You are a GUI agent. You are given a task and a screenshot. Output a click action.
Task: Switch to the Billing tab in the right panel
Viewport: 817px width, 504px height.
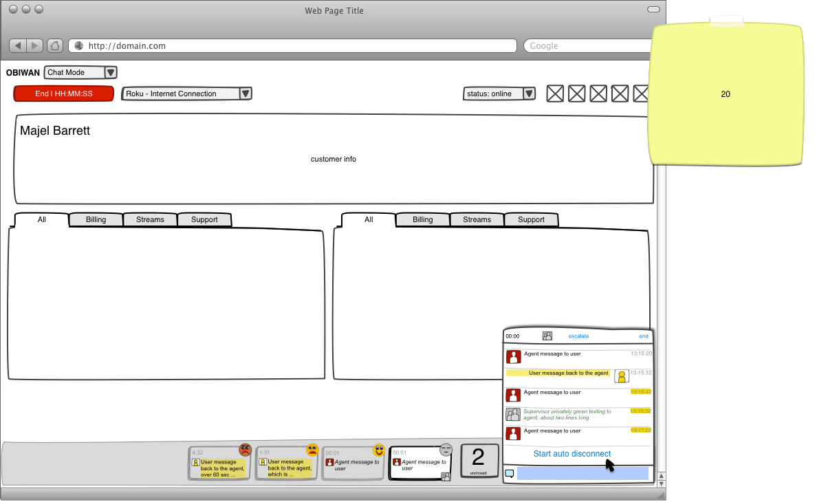[x=422, y=220]
